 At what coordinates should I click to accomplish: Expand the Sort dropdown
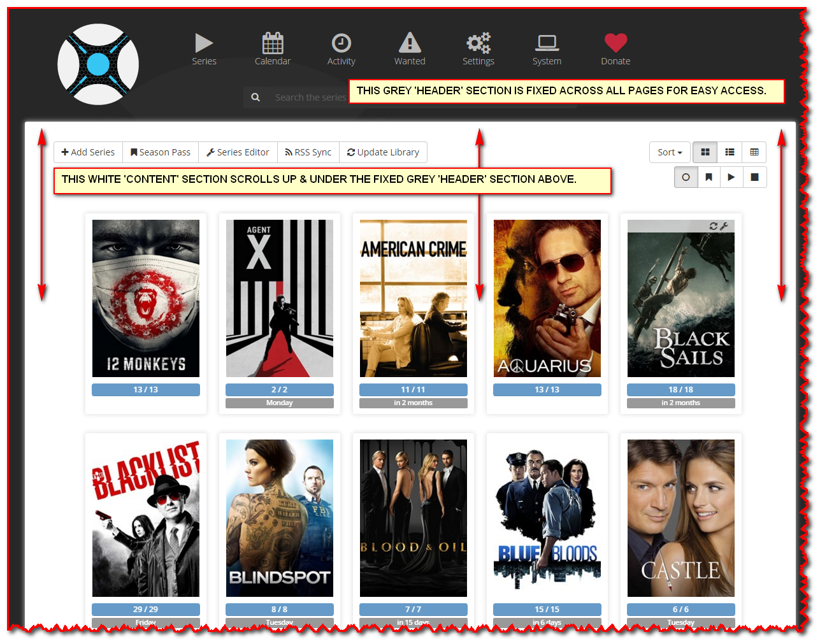point(670,152)
